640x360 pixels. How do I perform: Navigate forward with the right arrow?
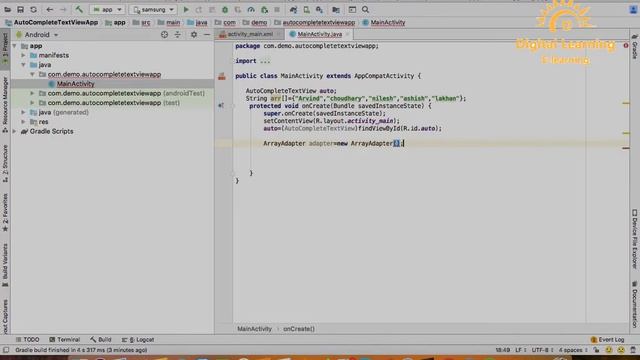[x=63, y=9]
